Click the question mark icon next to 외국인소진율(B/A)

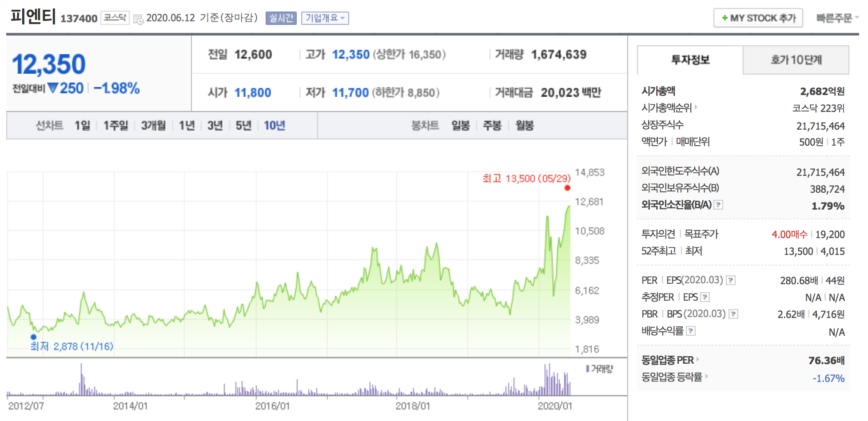tap(718, 205)
